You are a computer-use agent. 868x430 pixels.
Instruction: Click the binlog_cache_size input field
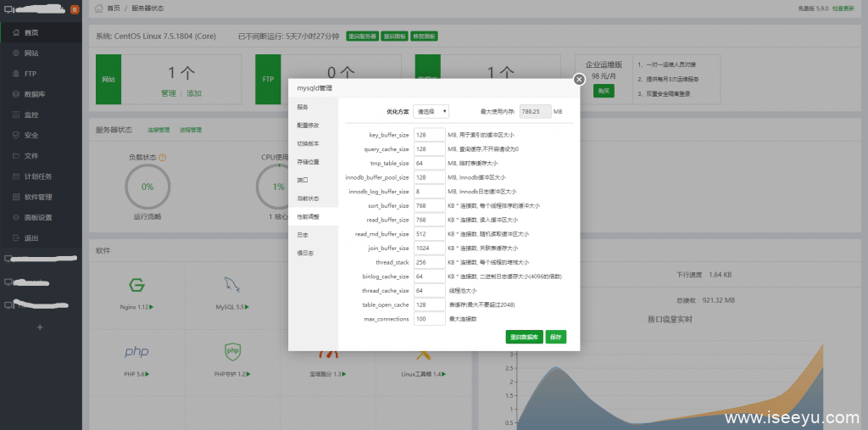click(430, 276)
